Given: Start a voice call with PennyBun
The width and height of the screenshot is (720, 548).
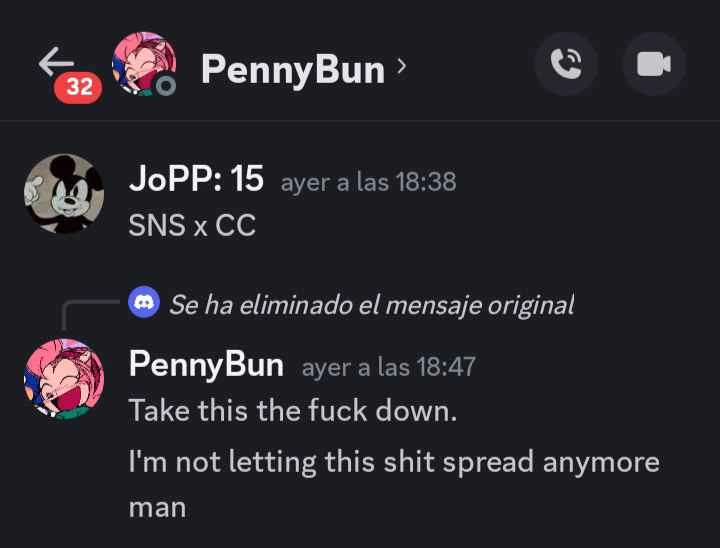Looking at the screenshot, I should [566, 64].
